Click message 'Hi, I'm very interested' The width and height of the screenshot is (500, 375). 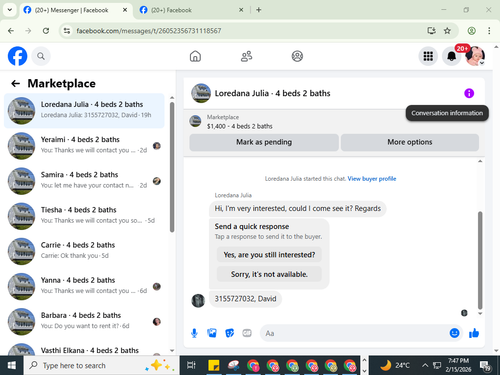[x=297, y=209]
